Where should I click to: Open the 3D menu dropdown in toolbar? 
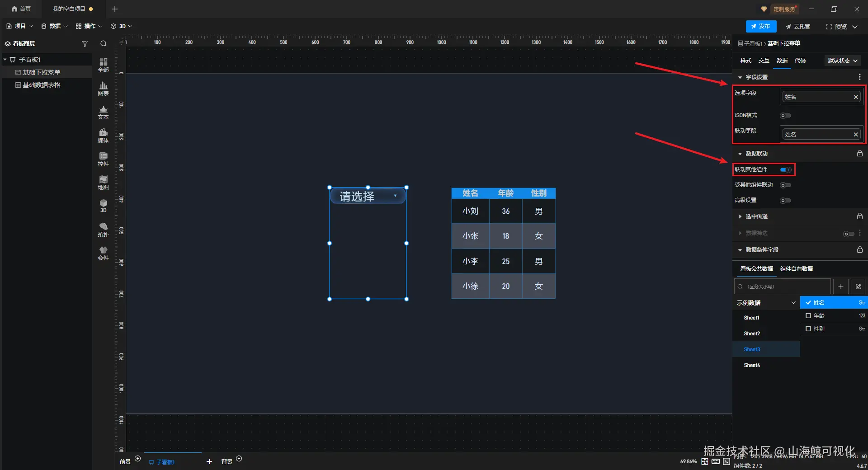coord(122,26)
